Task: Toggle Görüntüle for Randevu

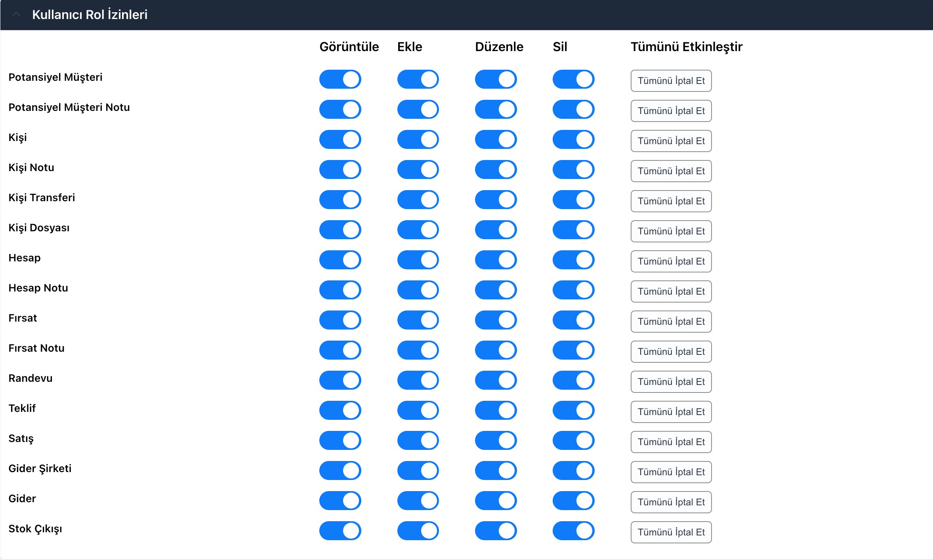Action: [x=340, y=380]
